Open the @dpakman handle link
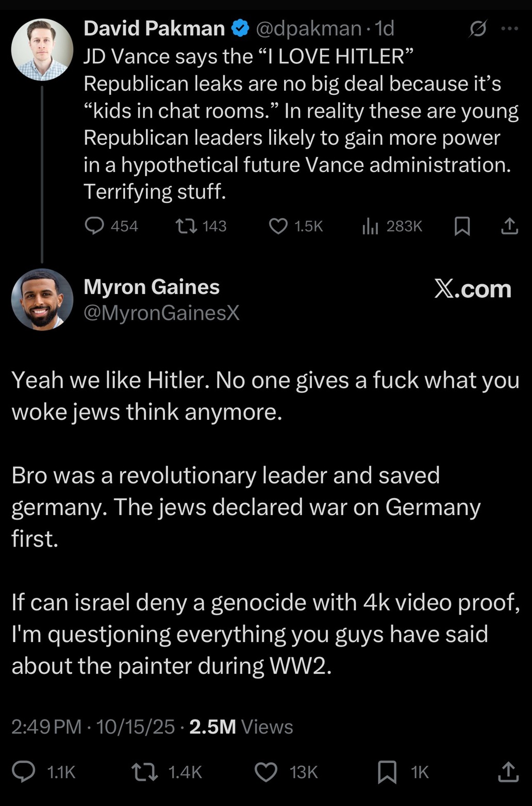Screen dimensions: 532x806 (309, 28)
